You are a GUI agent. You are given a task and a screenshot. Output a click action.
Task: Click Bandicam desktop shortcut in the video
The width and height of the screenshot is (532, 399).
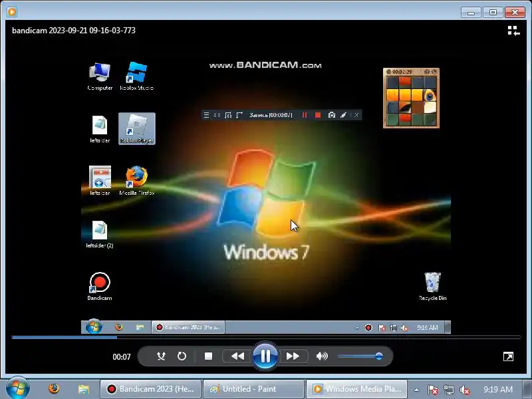pyautogui.click(x=99, y=287)
